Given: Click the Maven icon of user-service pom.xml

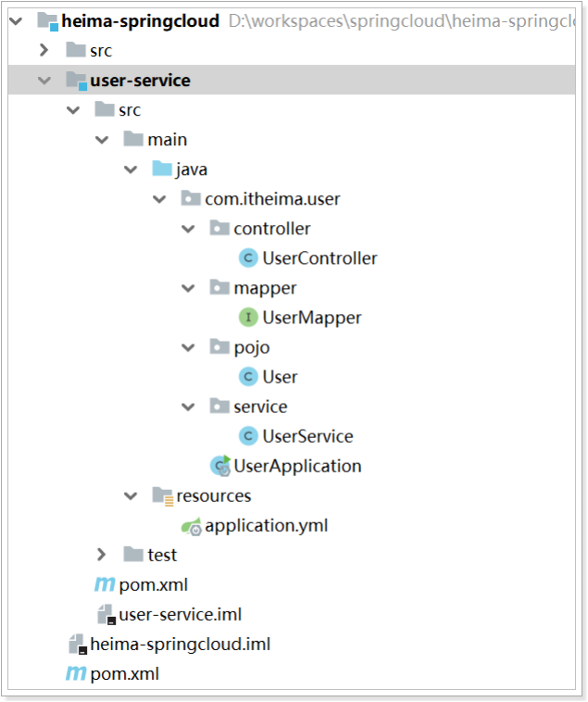Looking at the screenshot, I should [x=105, y=585].
